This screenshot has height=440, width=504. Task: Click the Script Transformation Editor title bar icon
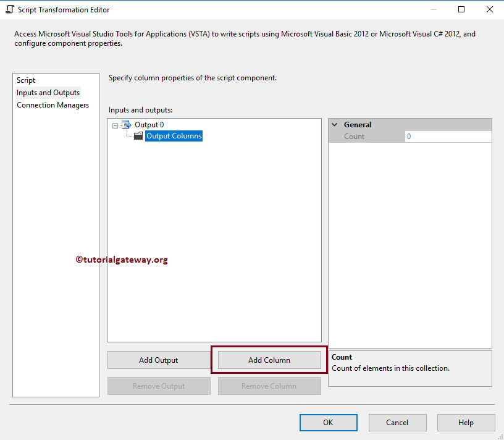(x=10, y=9)
